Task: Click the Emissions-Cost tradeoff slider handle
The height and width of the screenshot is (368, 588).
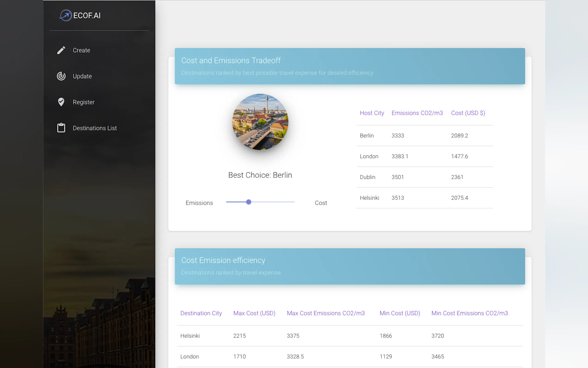Action: [248, 202]
